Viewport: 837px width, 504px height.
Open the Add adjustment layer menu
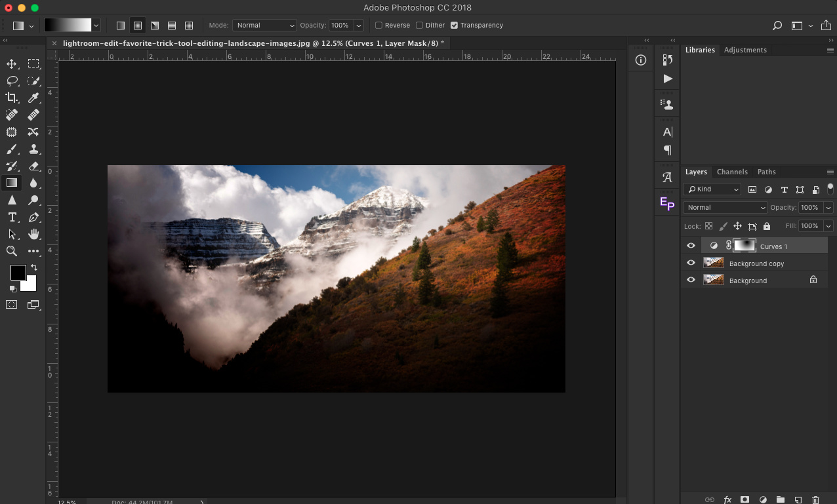pyautogui.click(x=763, y=499)
